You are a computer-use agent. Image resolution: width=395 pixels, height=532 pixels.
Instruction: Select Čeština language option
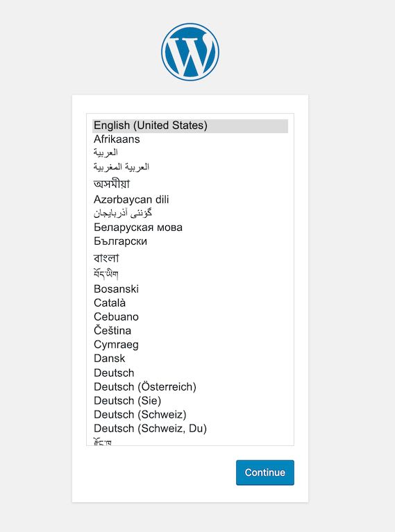190,330
